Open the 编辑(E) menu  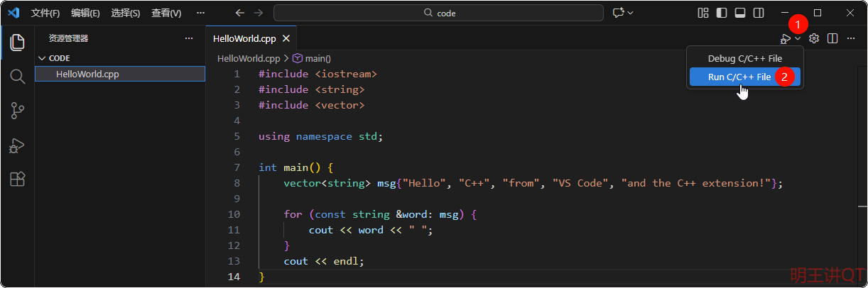(85, 13)
